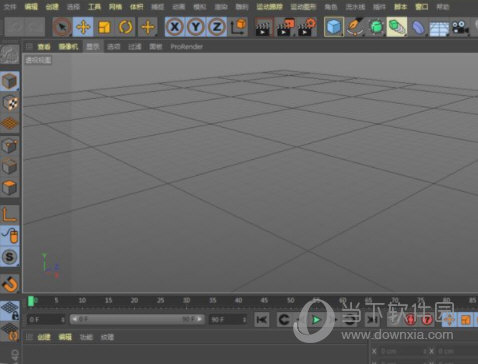Open the viewport ProRender menu
Viewport: 478px width, 364px height.
(187, 47)
